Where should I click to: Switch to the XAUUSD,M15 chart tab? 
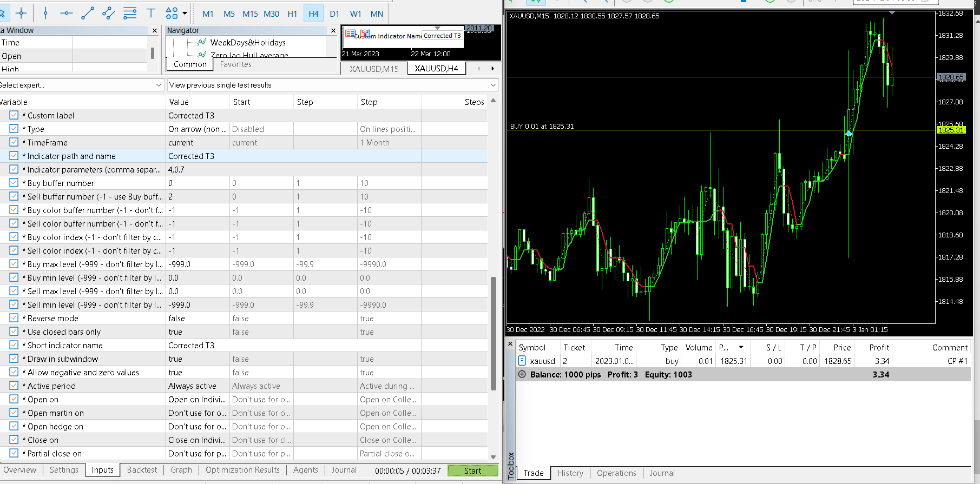click(x=374, y=69)
